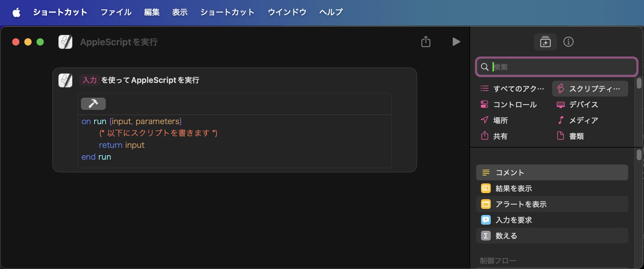
Task: Click the share icon beside 共有
Action: 484,135
